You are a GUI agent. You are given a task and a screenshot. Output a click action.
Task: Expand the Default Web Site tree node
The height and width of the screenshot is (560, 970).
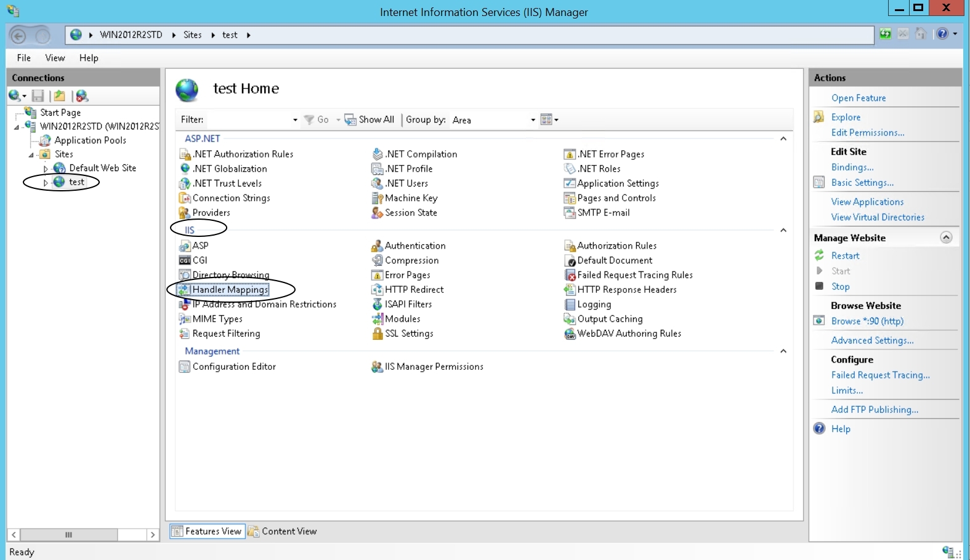46,169
